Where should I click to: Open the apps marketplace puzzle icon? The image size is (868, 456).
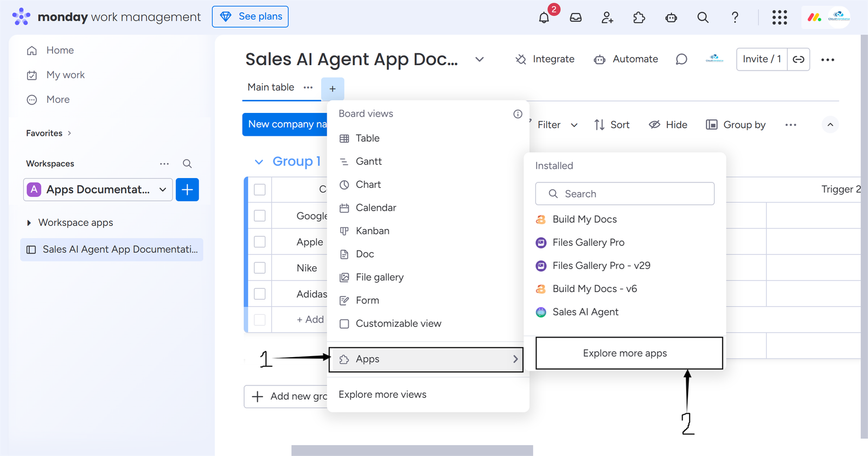pos(639,17)
